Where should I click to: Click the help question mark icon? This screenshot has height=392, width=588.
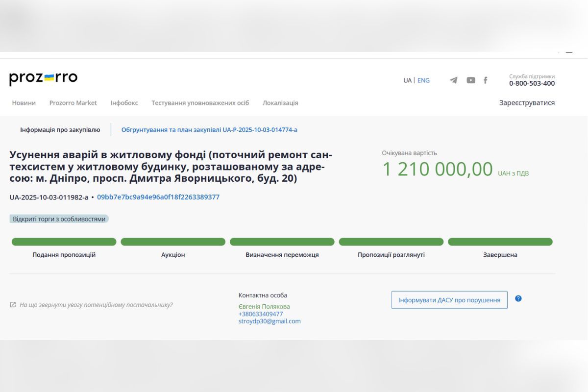click(519, 298)
